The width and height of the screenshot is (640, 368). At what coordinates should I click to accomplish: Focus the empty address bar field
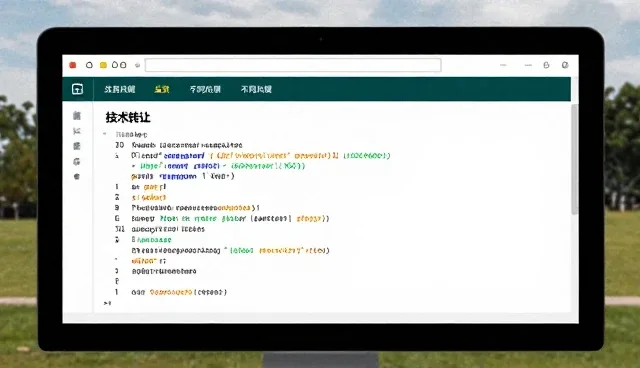[x=293, y=65]
